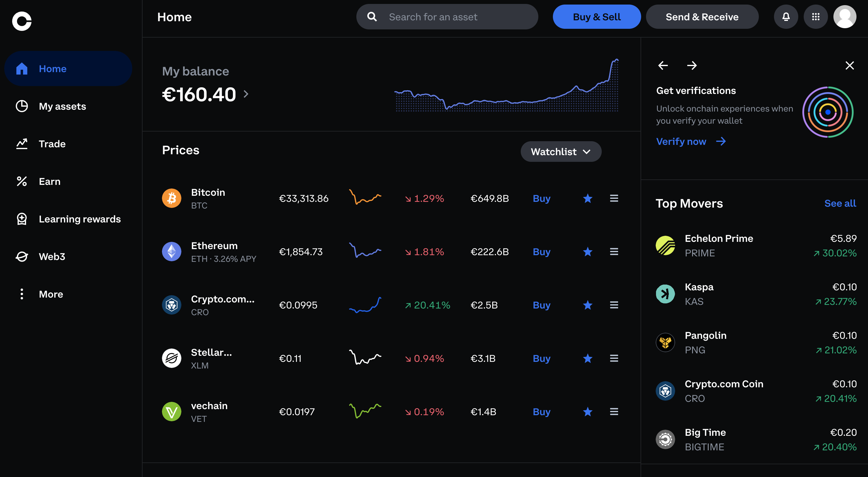Toggle Bitcoin watchlist star
Image resolution: width=868 pixels, height=477 pixels.
click(588, 198)
